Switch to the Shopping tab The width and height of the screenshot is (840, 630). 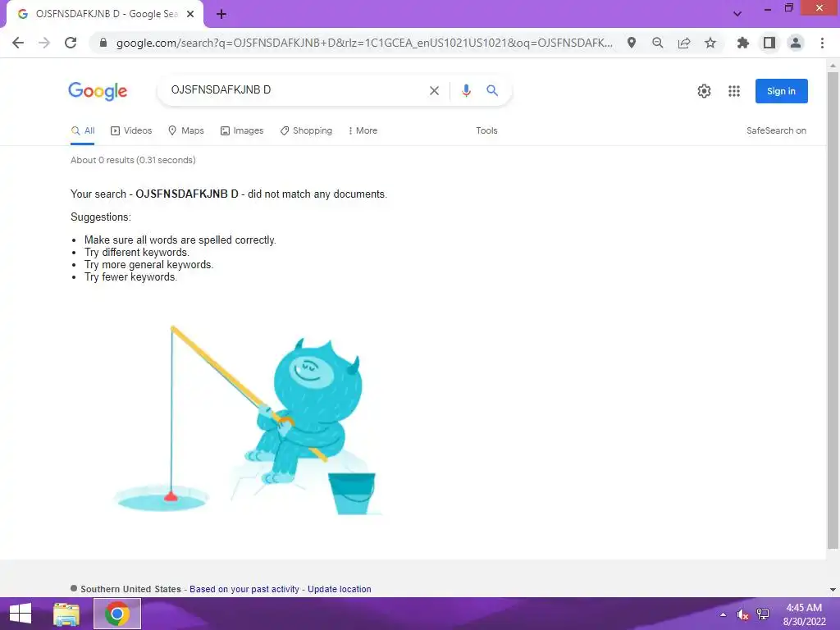click(x=306, y=130)
